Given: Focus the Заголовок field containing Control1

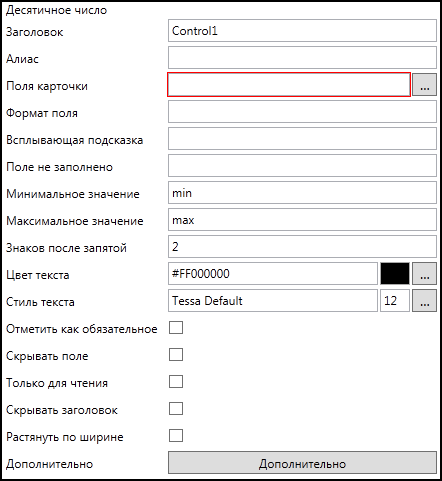Looking at the screenshot, I should coord(302,31).
